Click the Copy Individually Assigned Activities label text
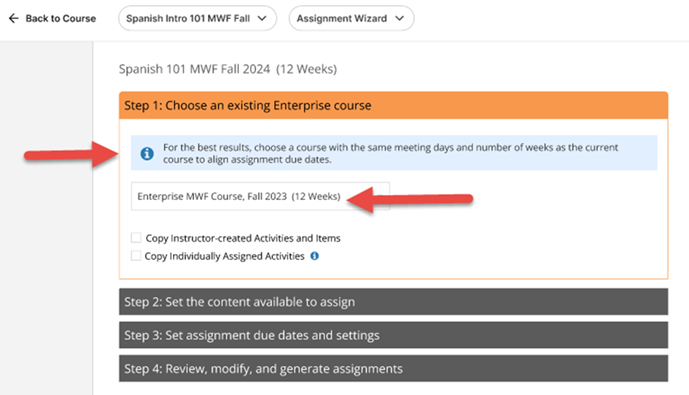The height and width of the screenshot is (395, 689). click(x=225, y=256)
